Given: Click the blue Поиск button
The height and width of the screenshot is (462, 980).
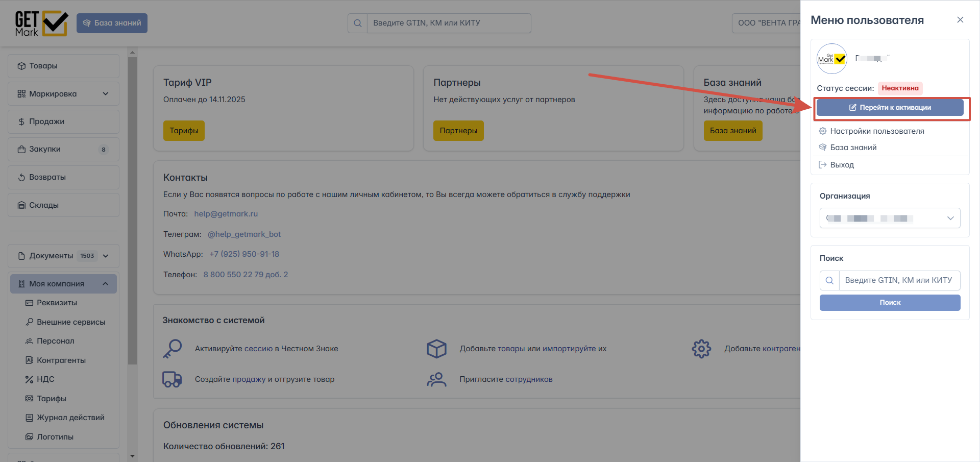Looking at the screenshot, I should click(x=890, y=303).
